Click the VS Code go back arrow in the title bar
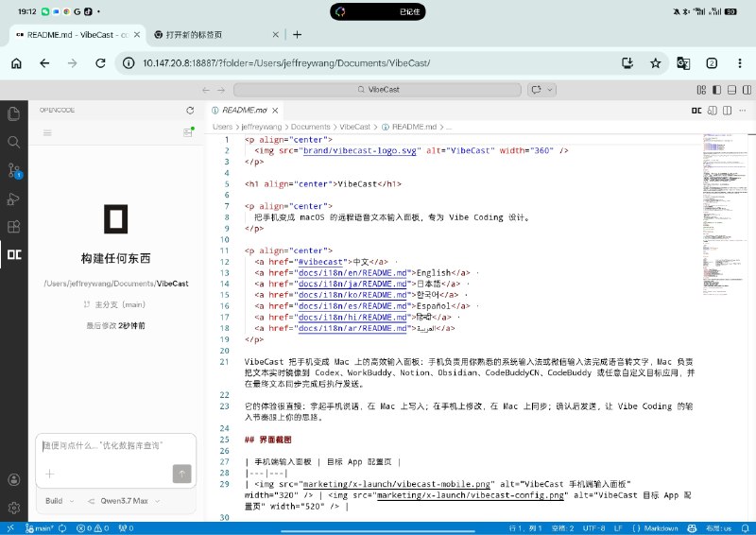 click(206, 90)
